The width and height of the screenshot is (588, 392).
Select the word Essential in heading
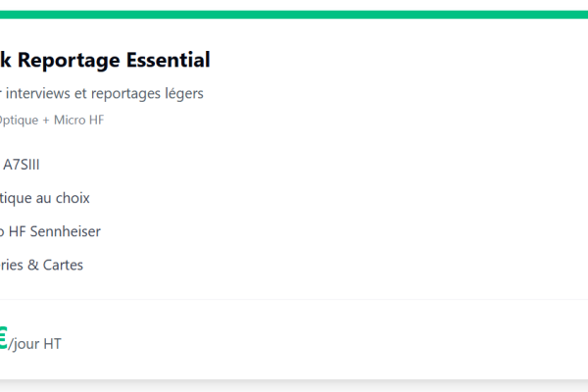[169, 60]
